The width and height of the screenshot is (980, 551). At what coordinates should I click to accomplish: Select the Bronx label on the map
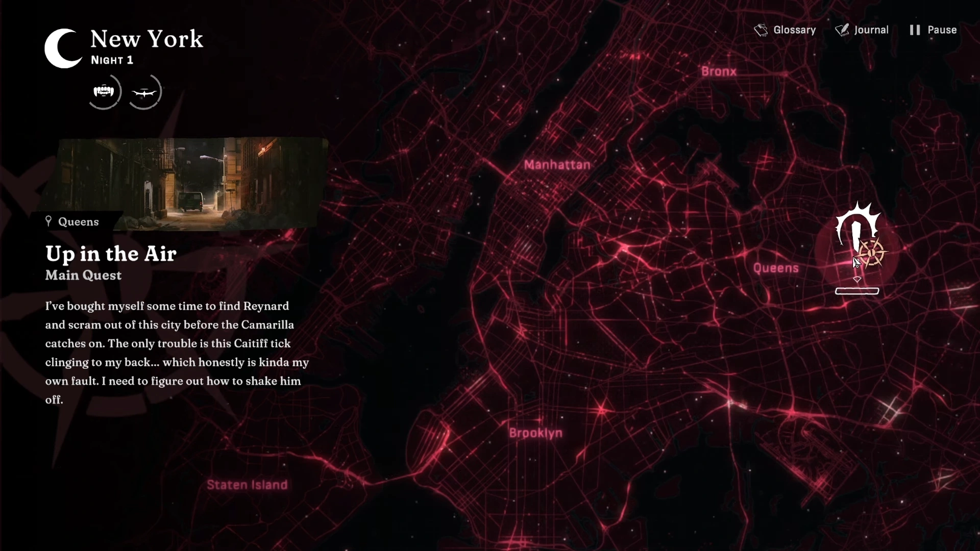719,71
